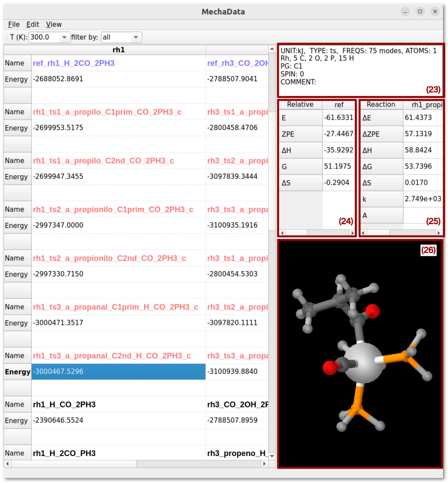Open the View menu

(53, 24)
